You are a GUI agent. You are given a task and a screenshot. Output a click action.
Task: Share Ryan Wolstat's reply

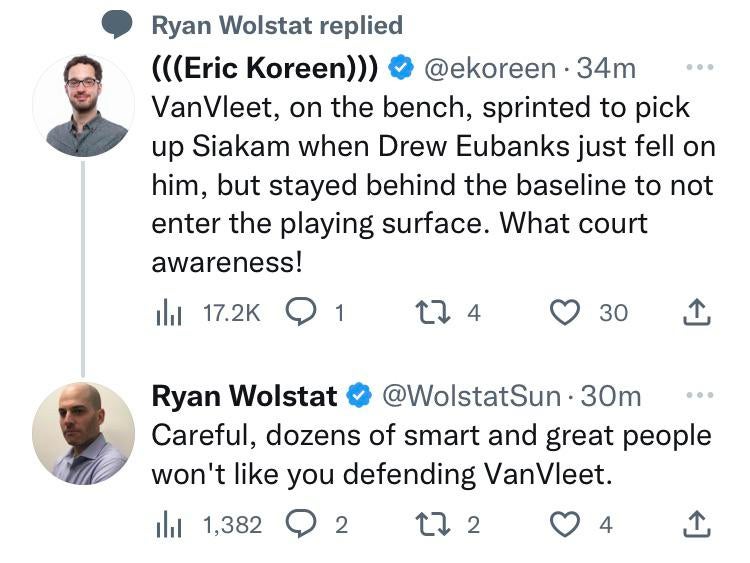click(x=696, y=524)
